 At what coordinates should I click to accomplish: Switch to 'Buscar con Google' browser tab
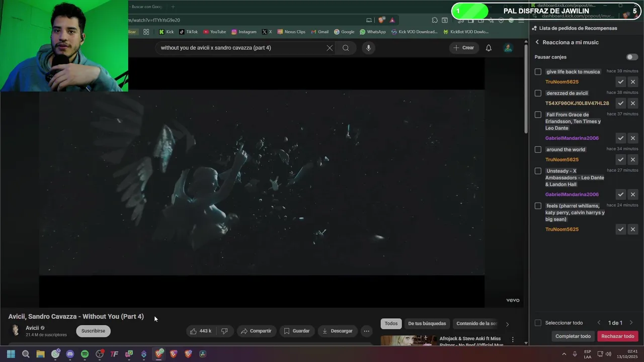pos(147,7)
